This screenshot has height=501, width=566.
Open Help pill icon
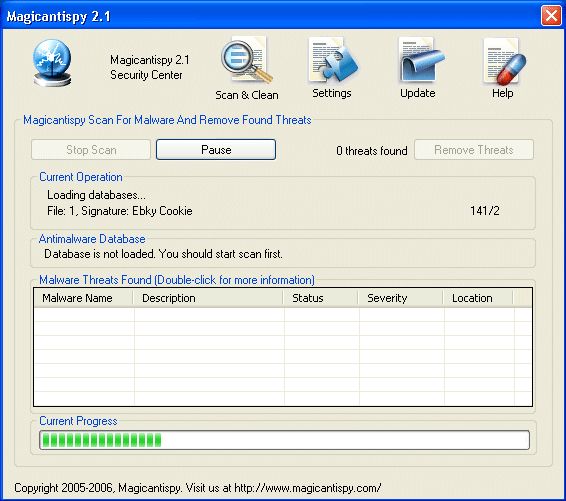click(504, 61)
